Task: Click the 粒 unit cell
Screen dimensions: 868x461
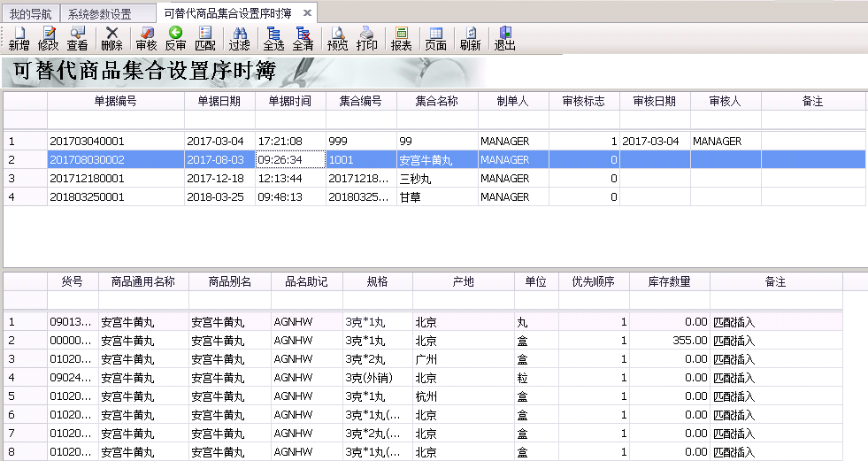Action: pos(536,378)
